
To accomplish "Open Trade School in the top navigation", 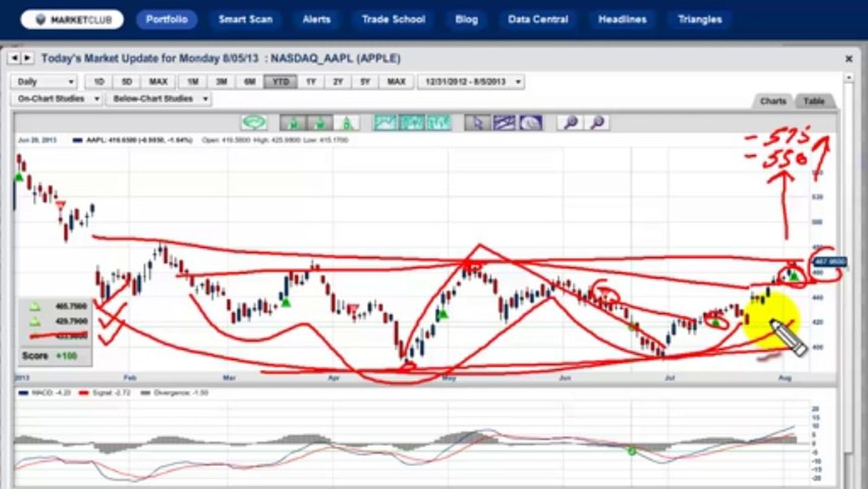I will point(394,19).
